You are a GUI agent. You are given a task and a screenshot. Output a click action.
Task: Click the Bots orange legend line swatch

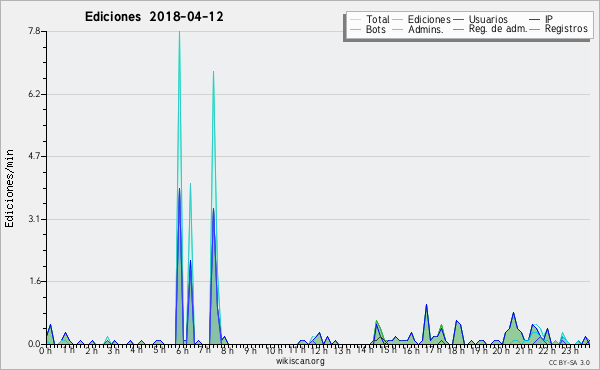tap(355, 29)
